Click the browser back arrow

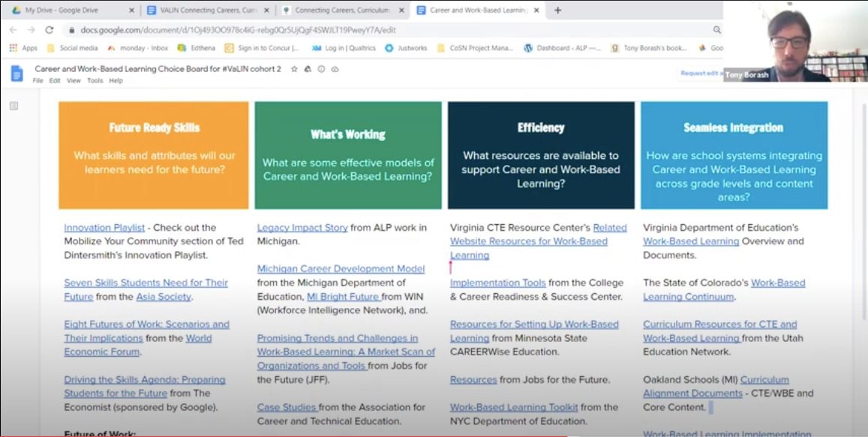point(13,30)
